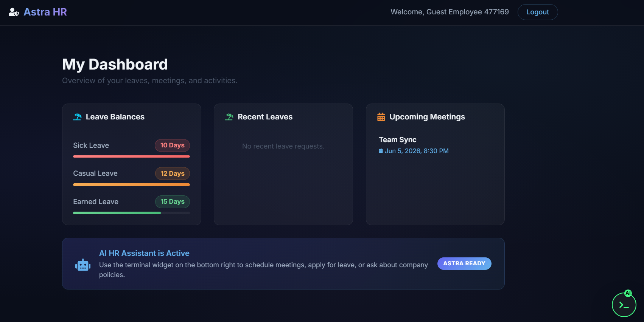Open the AI terminal widget button

(624, 305)
